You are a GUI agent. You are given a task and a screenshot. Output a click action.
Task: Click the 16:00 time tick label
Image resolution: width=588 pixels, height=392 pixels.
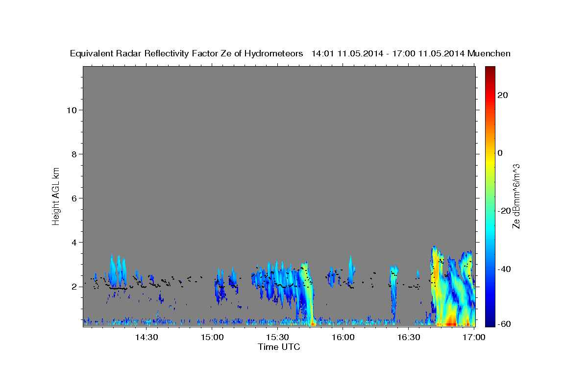point(343,338)
